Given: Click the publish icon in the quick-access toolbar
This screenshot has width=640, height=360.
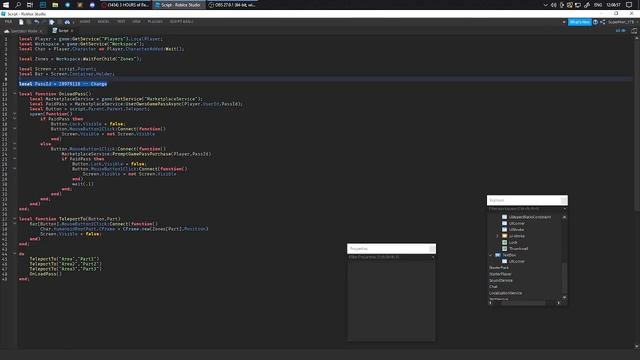Looking at the screenshot, I should click(x=52, y=22).
